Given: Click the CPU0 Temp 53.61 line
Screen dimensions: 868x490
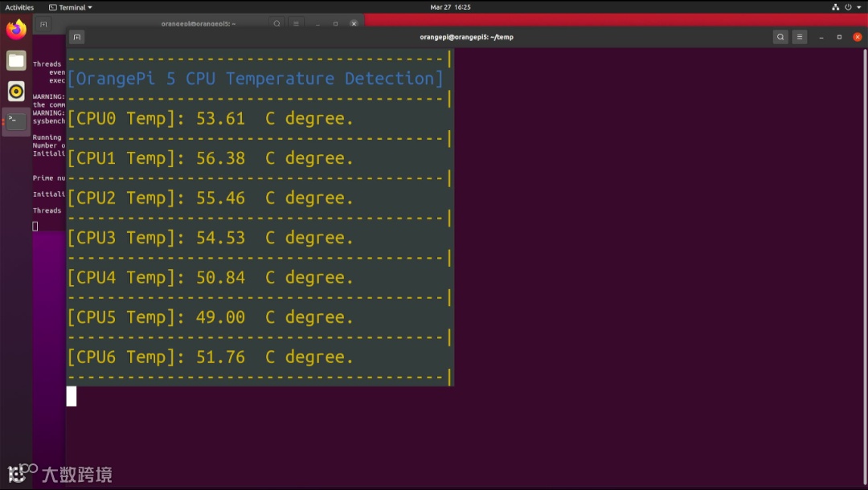Looking at the screenshot, I should point(210,118).
